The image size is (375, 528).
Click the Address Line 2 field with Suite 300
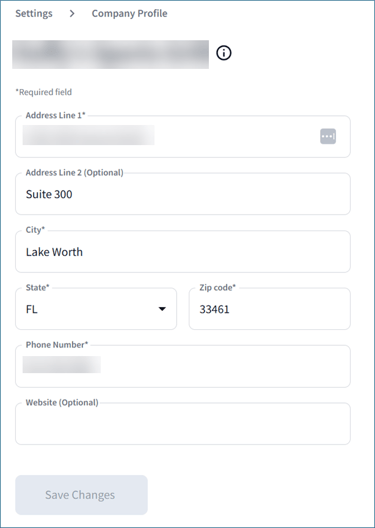click(183, 194)
